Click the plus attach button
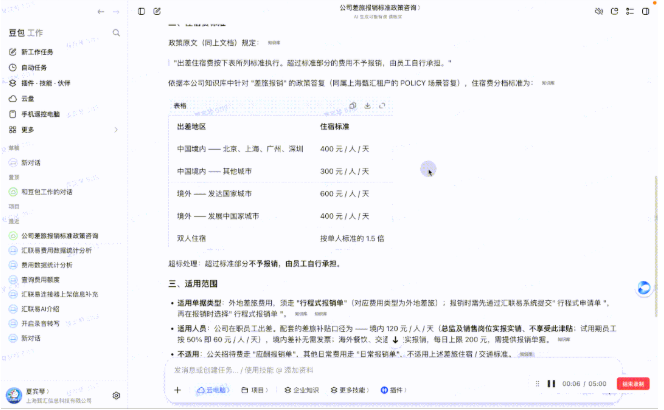This screenshot has width=664, height=410. [x=177, y=390]
